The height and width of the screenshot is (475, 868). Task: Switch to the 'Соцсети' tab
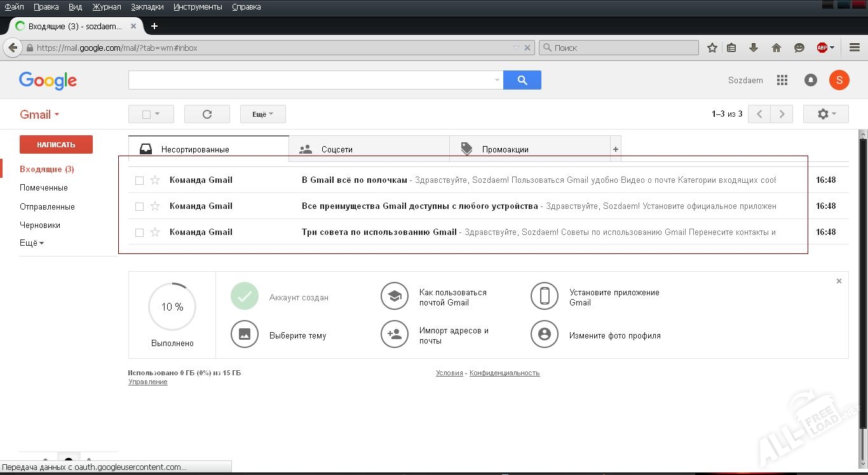click(x=337, y=149)
